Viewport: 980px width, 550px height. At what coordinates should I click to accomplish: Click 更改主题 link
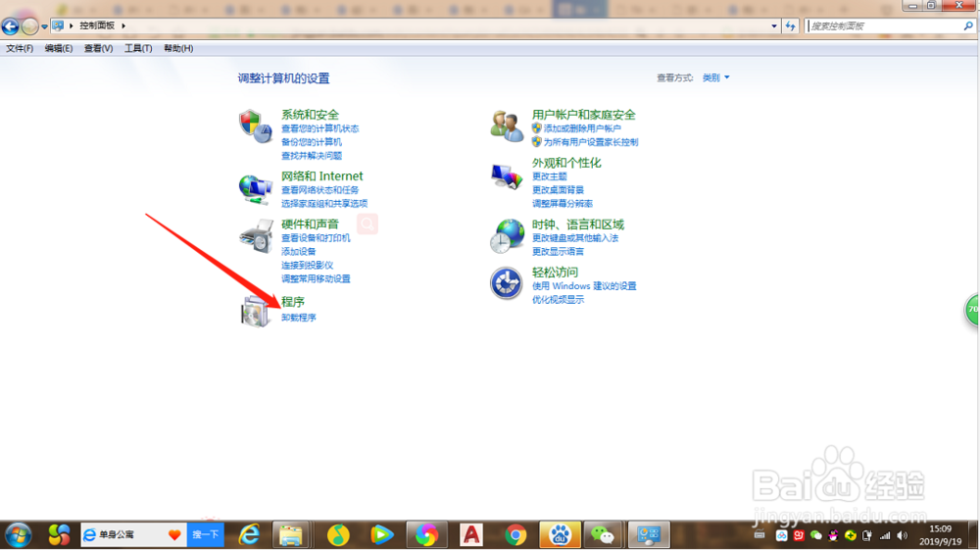(550, 176)
